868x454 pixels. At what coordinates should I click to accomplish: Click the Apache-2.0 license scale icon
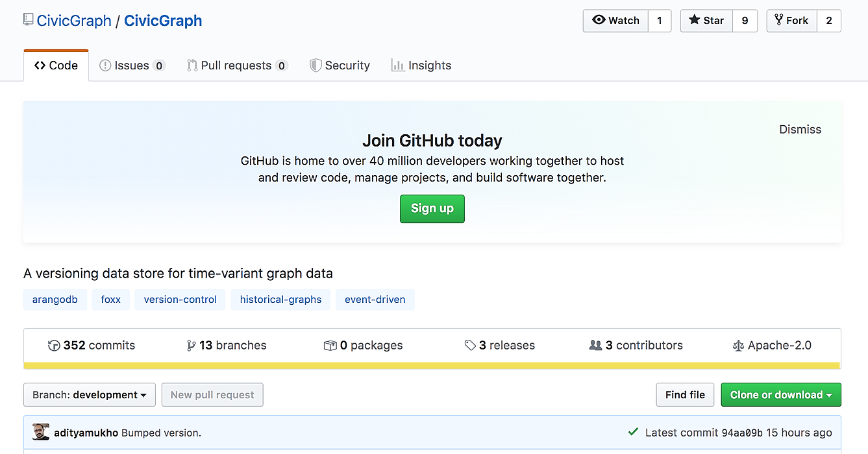pyautogui.click(x=738, y=346)
